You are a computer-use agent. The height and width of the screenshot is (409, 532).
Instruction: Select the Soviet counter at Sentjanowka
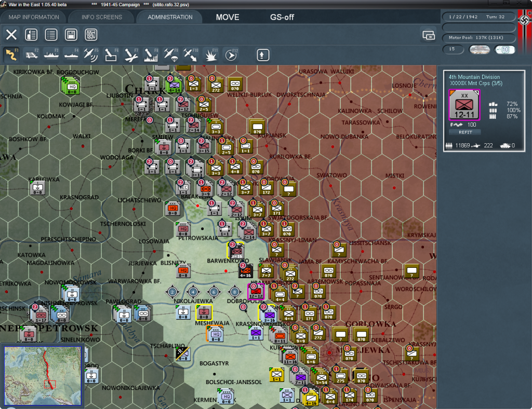(412, 271)
